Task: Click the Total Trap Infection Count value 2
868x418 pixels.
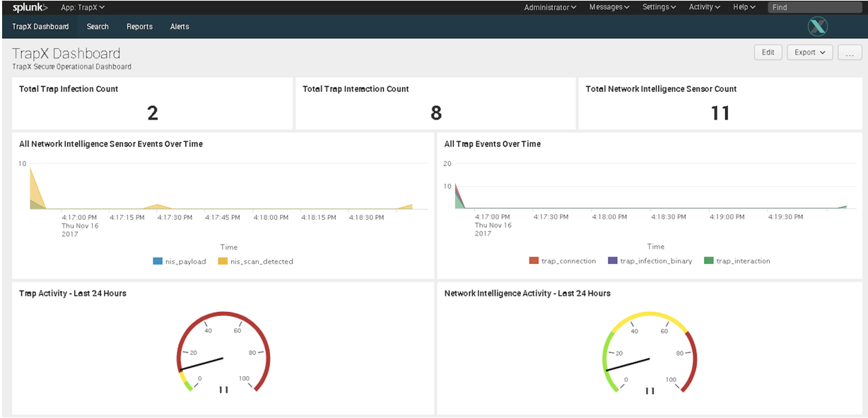Action: coord(152,113)
